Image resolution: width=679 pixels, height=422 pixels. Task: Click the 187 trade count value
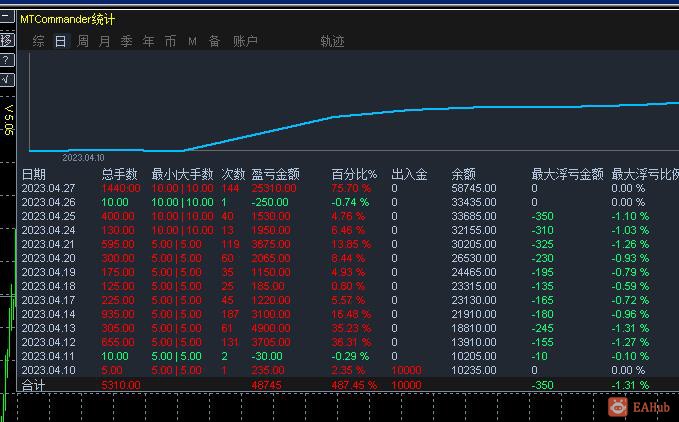(230, 314)
